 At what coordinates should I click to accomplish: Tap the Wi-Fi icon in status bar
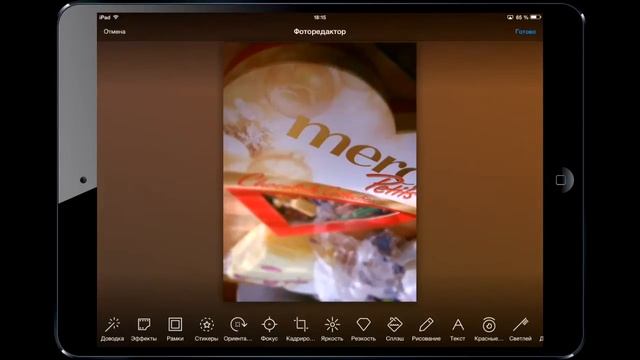coord(116,17)
